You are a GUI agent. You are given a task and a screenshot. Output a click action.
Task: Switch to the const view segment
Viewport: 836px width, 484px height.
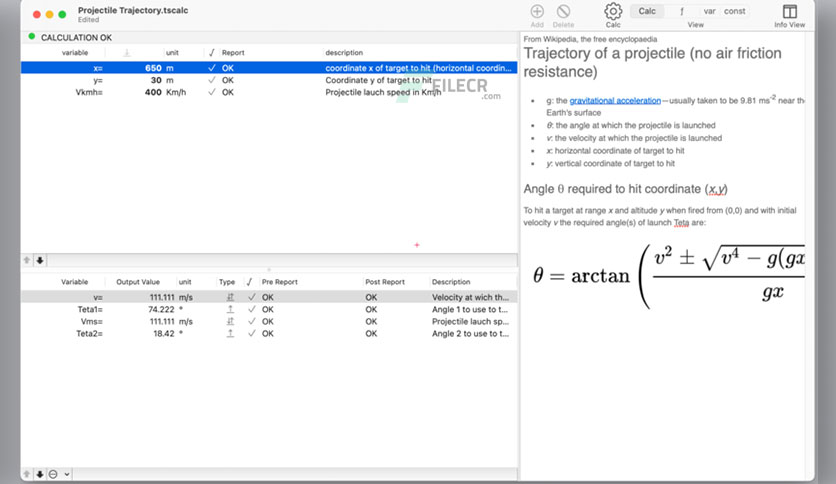735,11
